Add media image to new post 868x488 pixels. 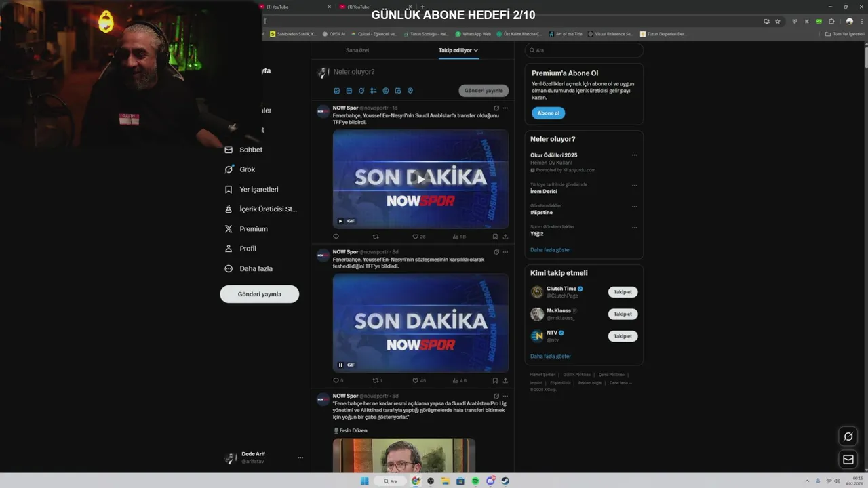[x=337, y=91]
